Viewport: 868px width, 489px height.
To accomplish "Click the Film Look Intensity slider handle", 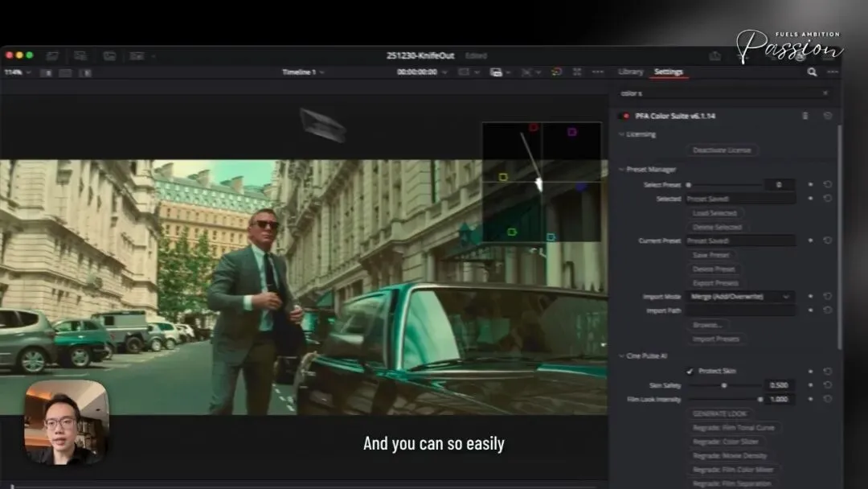I will pyautogui.click(x=760, y=399).
